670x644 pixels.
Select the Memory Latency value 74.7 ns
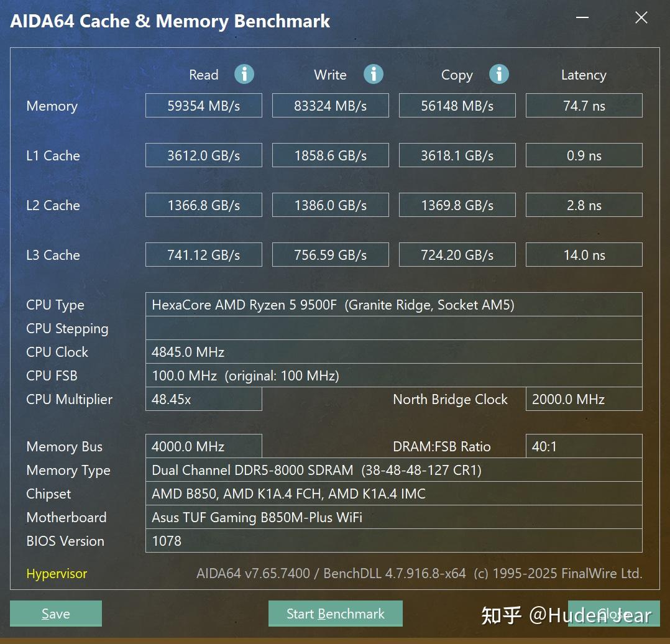[x=584, y=105]
